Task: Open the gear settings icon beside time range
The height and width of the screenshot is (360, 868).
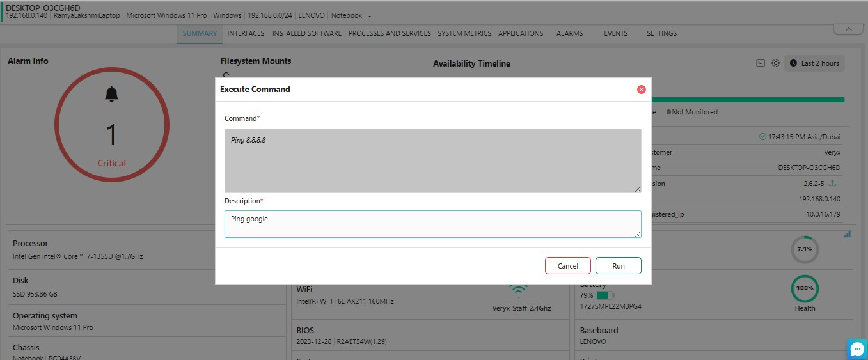Action: point(775,63)
